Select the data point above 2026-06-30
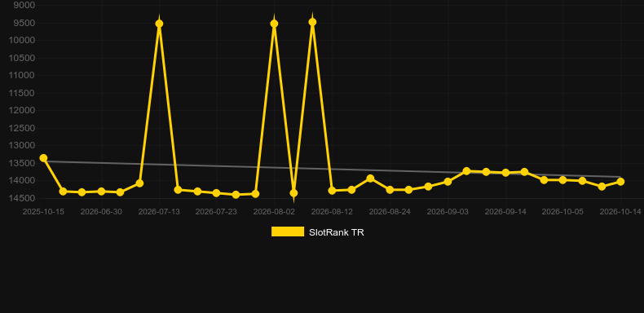Viewport: 644px width, 313px height. pyautogui.click(x=101, y=192)
